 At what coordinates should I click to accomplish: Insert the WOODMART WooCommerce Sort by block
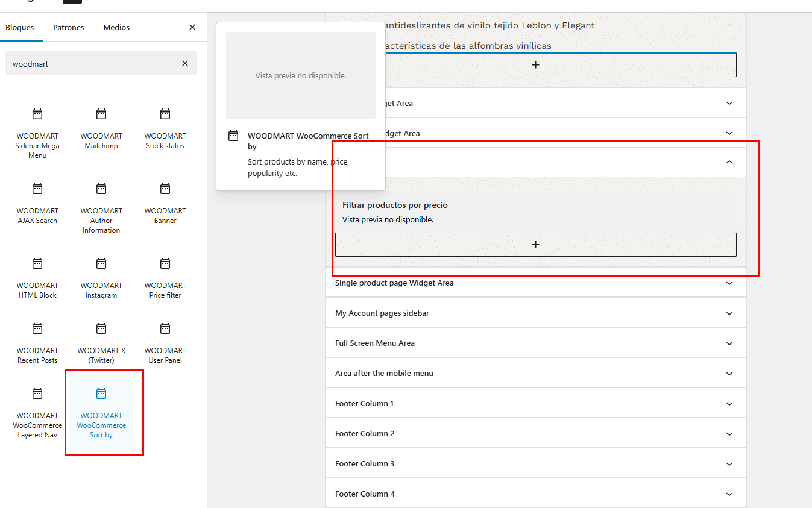(101, 412)
